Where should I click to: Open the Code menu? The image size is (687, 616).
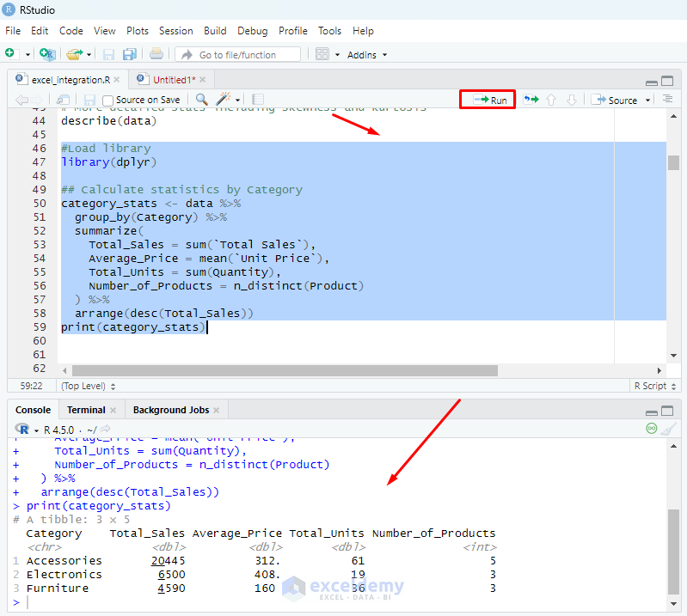(71, 31)
